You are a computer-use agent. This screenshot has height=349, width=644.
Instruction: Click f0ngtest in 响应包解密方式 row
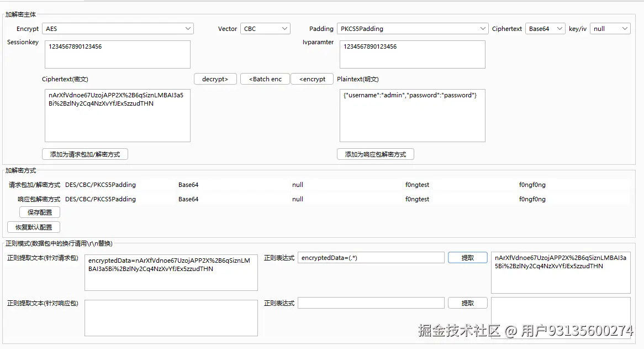click(x=418, y=199)
